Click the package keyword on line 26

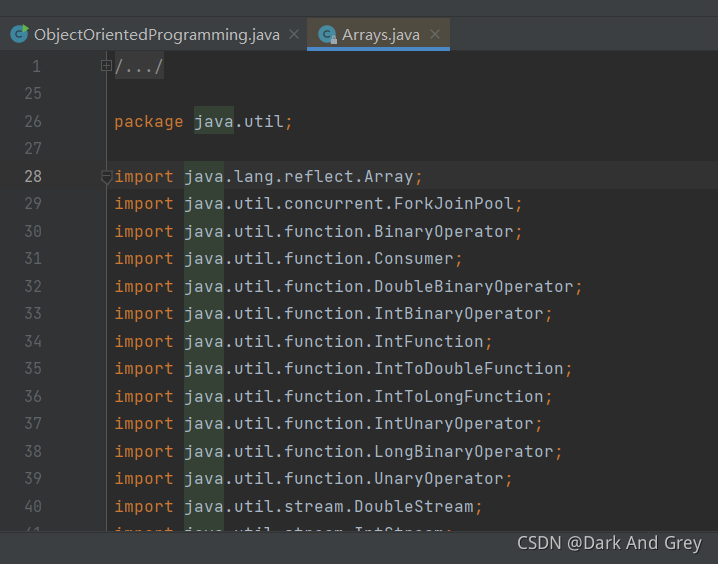tap(149, 122)
